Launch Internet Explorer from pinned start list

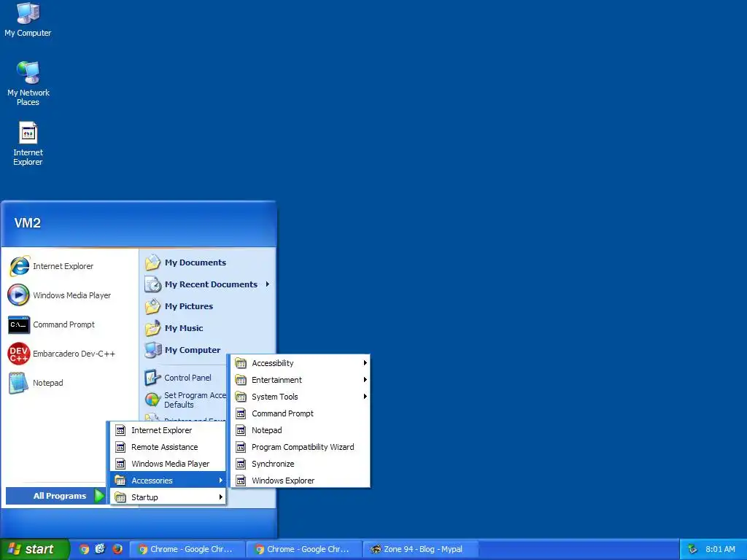[x=19, y=266]
